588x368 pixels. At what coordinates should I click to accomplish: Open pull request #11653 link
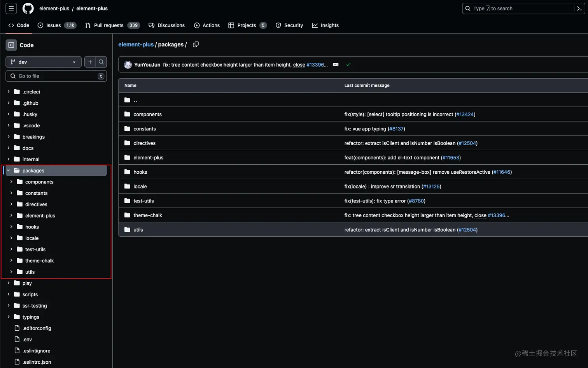(451, 157)
